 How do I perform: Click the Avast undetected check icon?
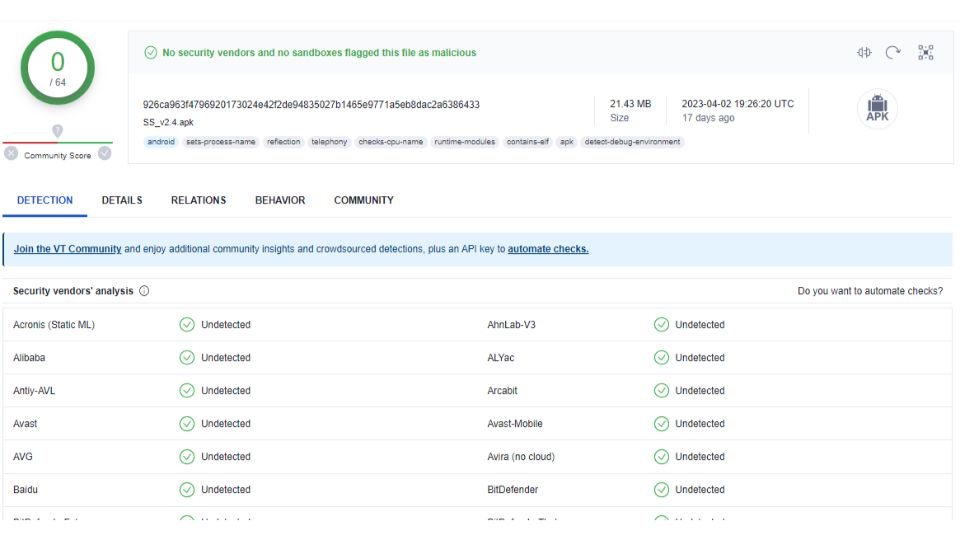click(x=187, y=424)
